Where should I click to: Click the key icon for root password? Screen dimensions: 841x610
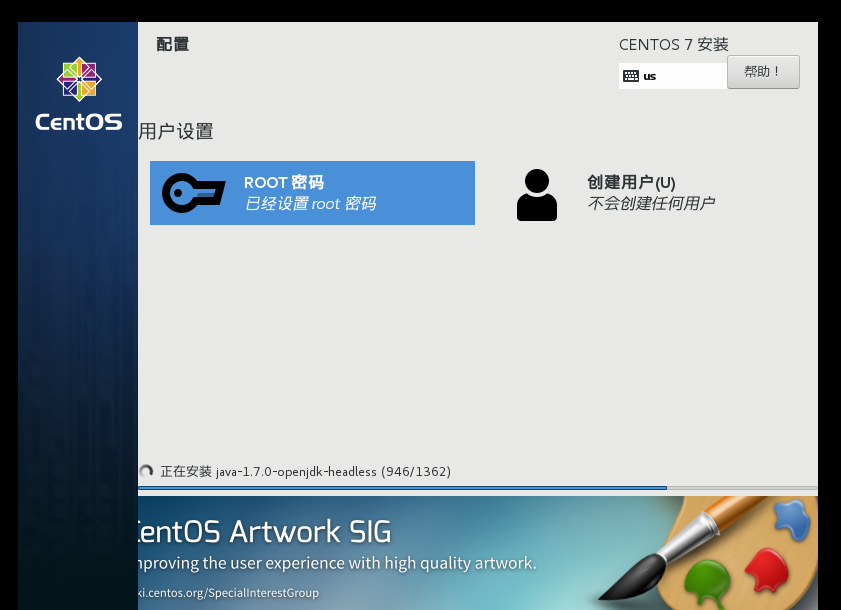coord(194,193)
